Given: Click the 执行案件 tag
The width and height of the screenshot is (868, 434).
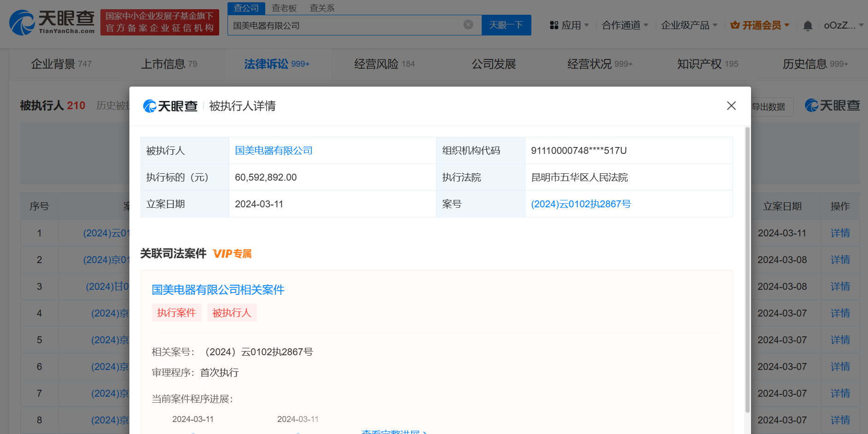Looking at the screenshot, I should (x=176, y=313).
